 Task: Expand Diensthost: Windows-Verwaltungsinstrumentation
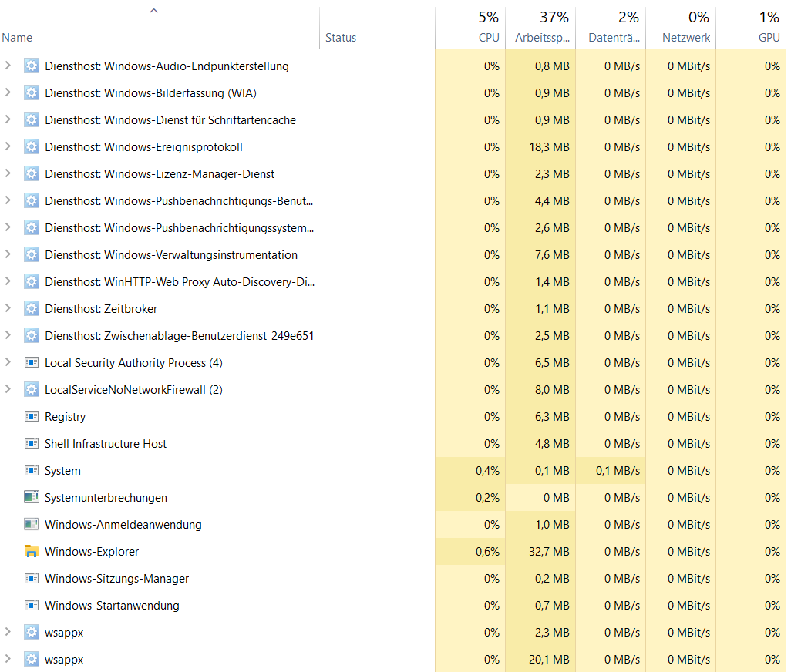click(x=8, y=254)
